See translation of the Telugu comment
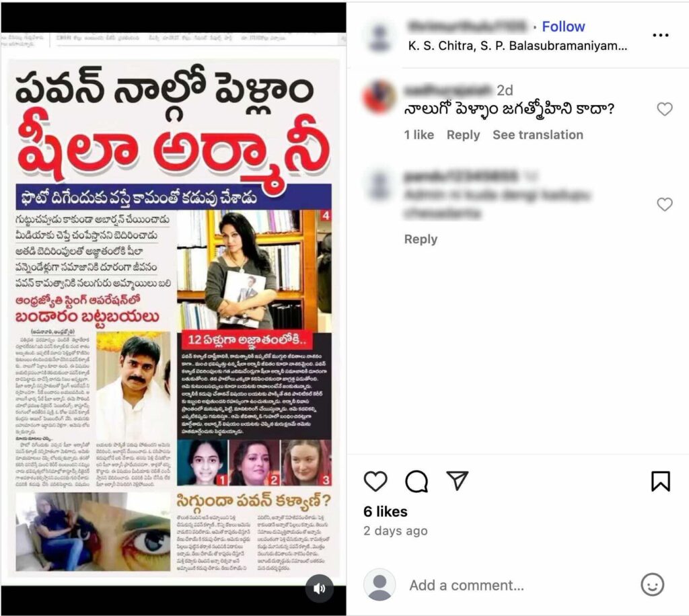This screenshot has height=616, width=689. coord(538,134)
